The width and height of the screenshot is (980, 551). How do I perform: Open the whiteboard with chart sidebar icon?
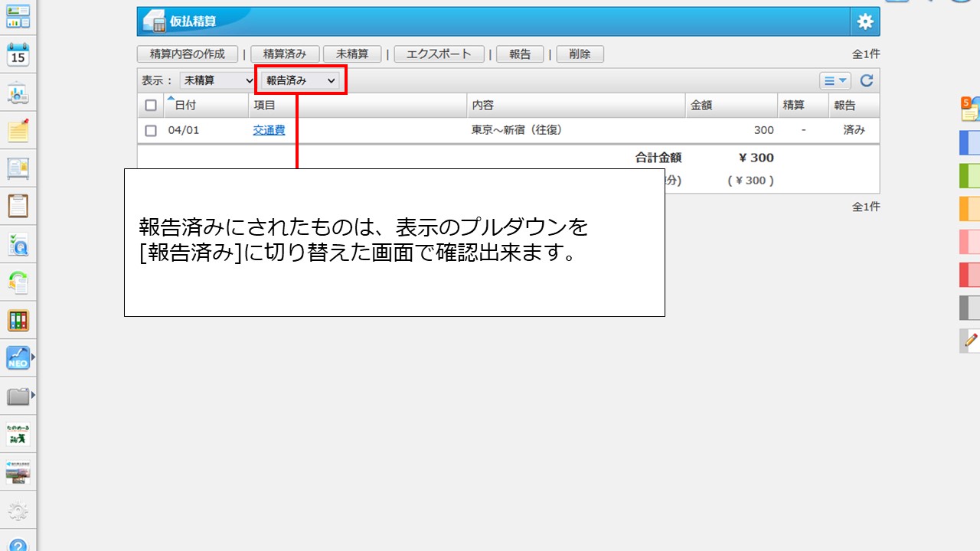click(x=18, y=93)
